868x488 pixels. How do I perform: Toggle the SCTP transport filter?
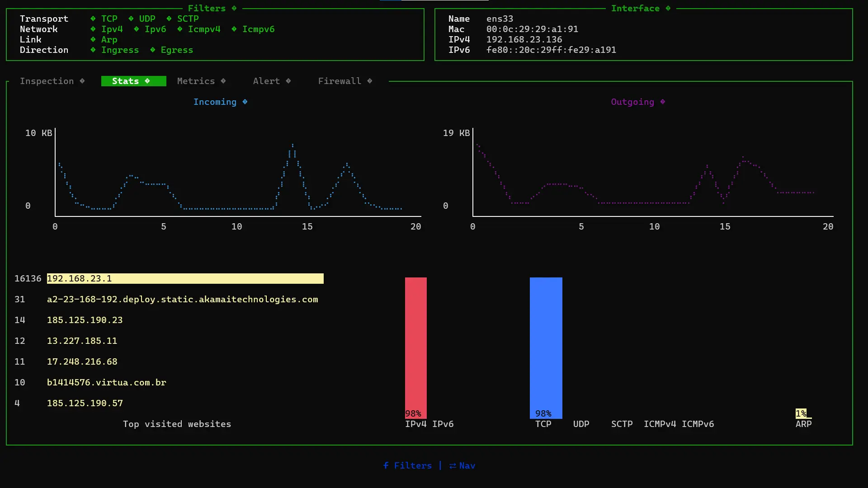tap(188, 19)
